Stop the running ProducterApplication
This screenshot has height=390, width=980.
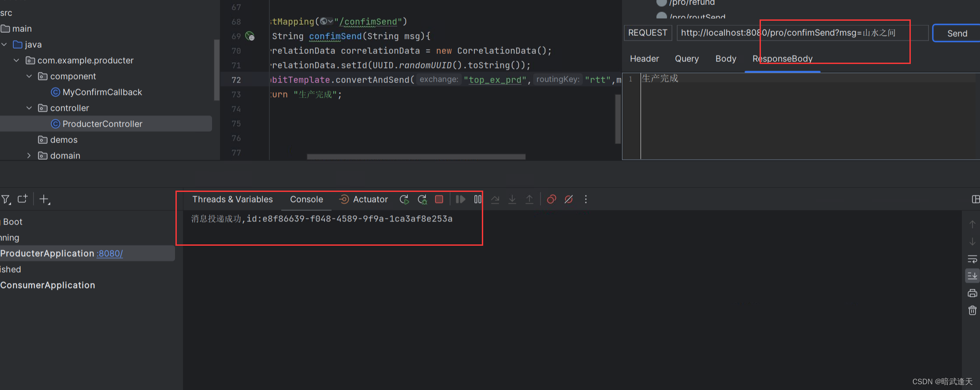point(439,199)
